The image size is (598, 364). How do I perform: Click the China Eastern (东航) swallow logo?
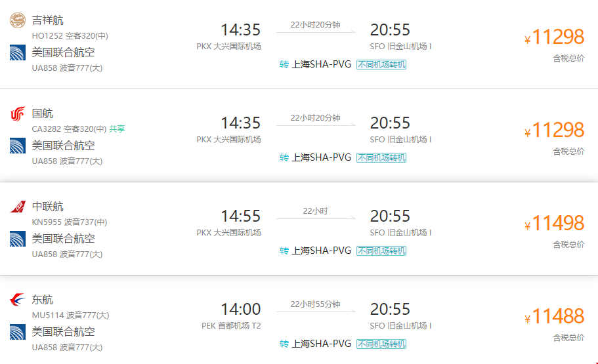pos(18,300)
